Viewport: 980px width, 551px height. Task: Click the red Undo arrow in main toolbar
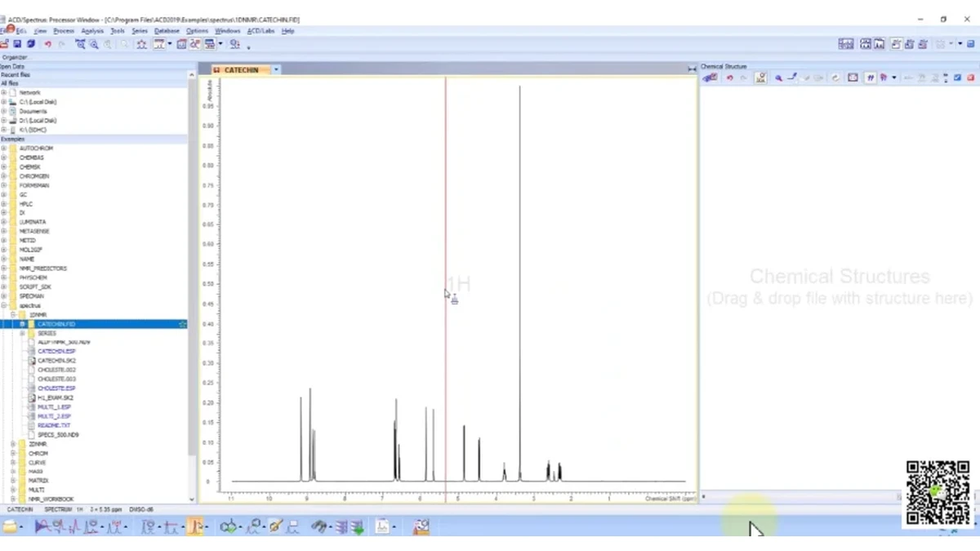48,44
